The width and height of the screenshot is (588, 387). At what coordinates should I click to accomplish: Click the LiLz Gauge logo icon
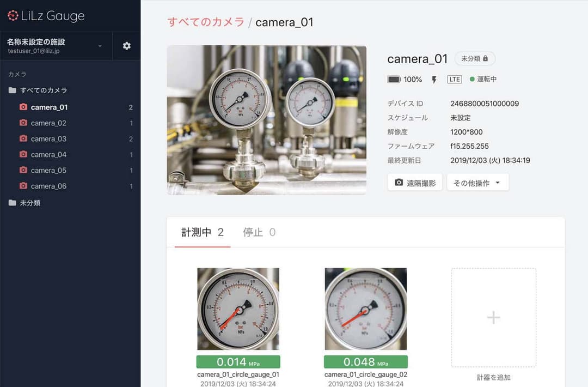point(12,16)
